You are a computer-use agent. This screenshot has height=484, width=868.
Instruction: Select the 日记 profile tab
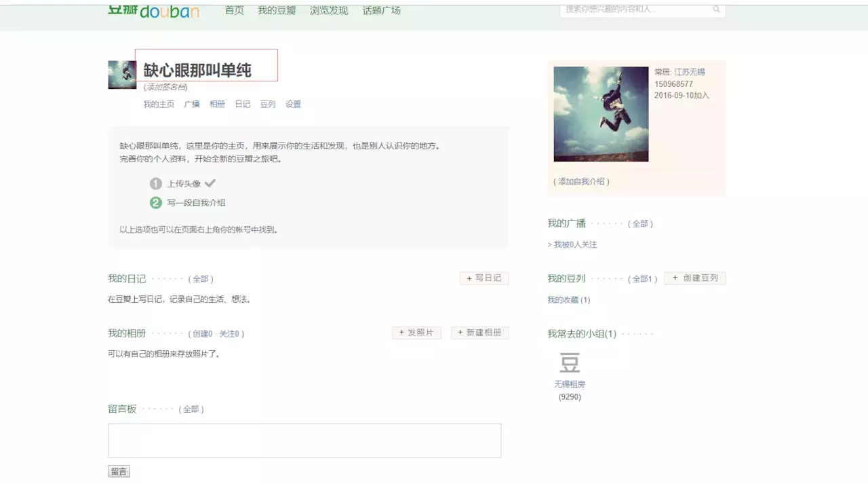tap(243, 104)
